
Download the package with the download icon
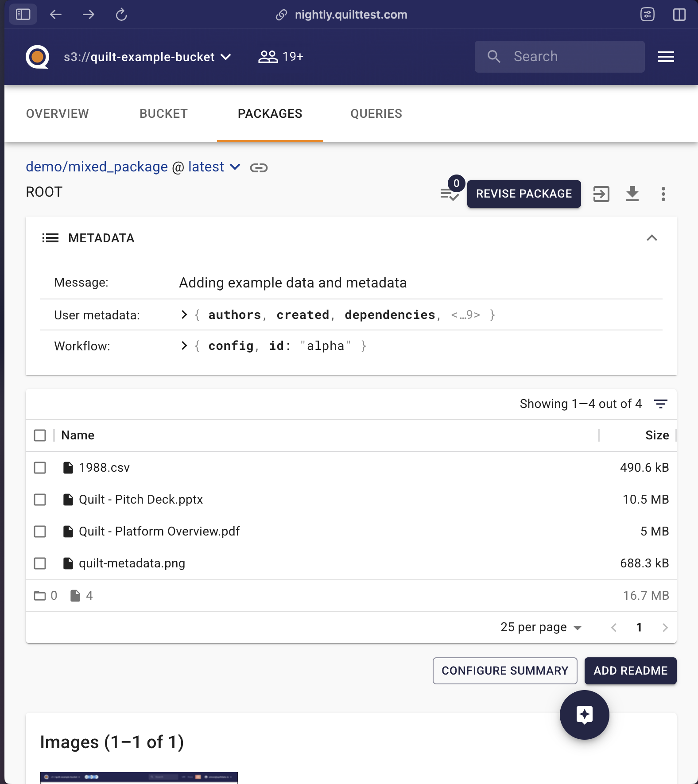point(632,194)
